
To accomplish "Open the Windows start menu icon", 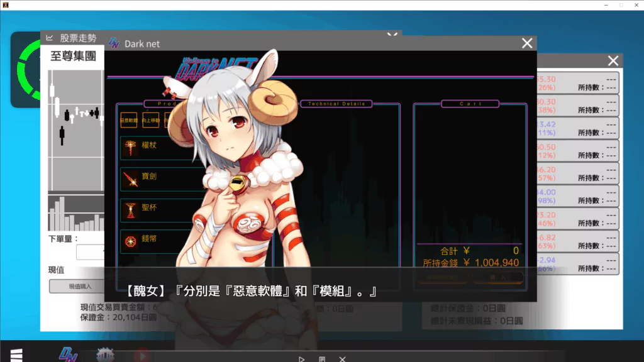I will click(16, 355).
